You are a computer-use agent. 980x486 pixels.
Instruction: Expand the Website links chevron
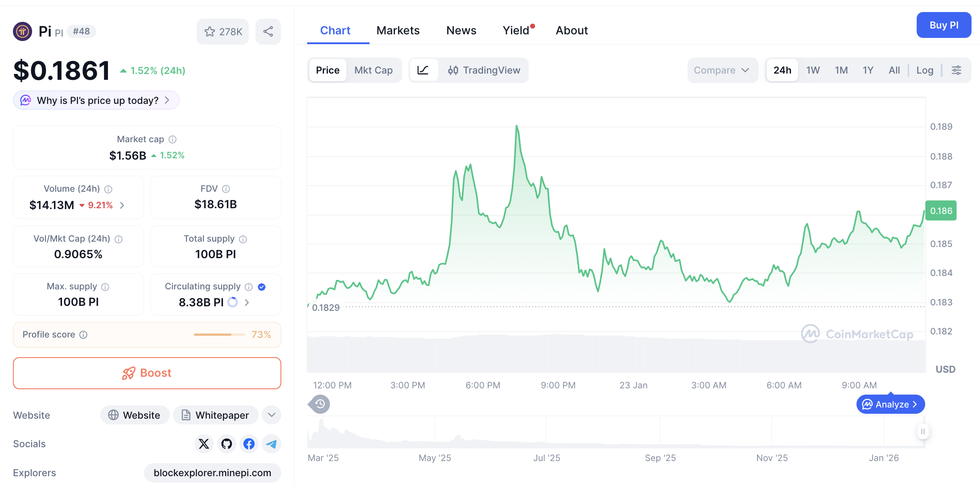[x=271, y=415]
